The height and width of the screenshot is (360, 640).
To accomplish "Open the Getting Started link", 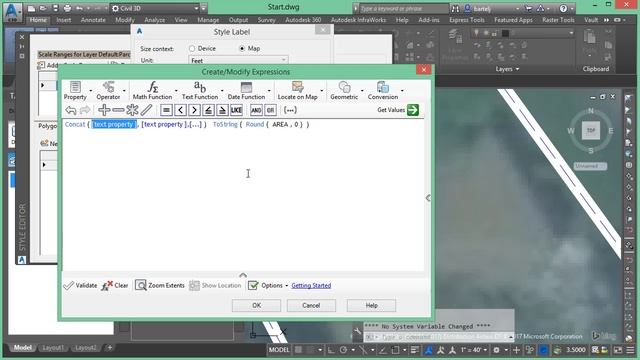I will click(x=311, y=285).
